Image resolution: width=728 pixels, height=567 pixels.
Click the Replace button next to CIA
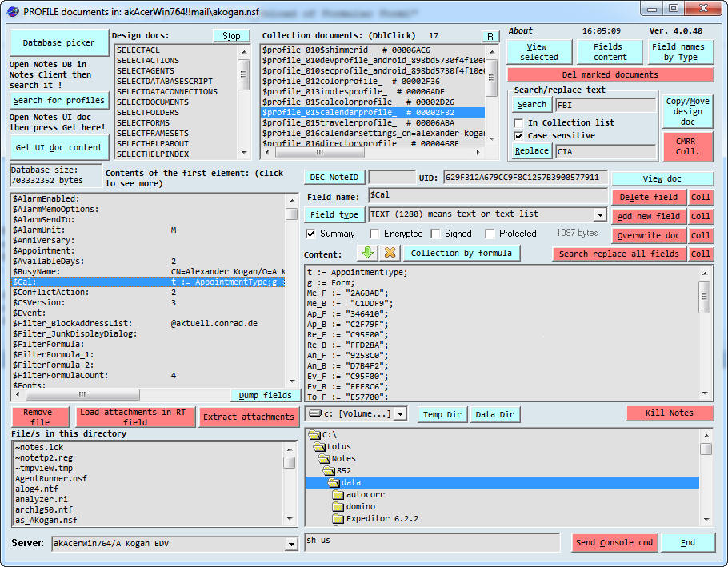532,151
